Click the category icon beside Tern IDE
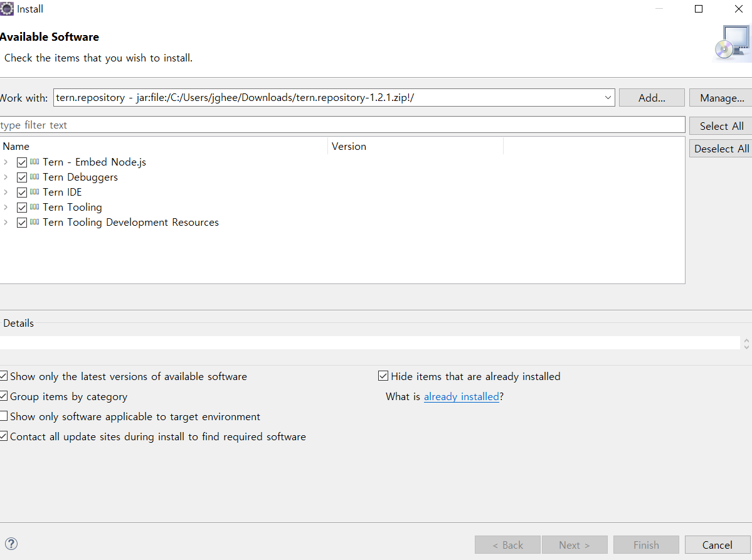This screenshot has width=752, height=560. (x=34, y=193)
